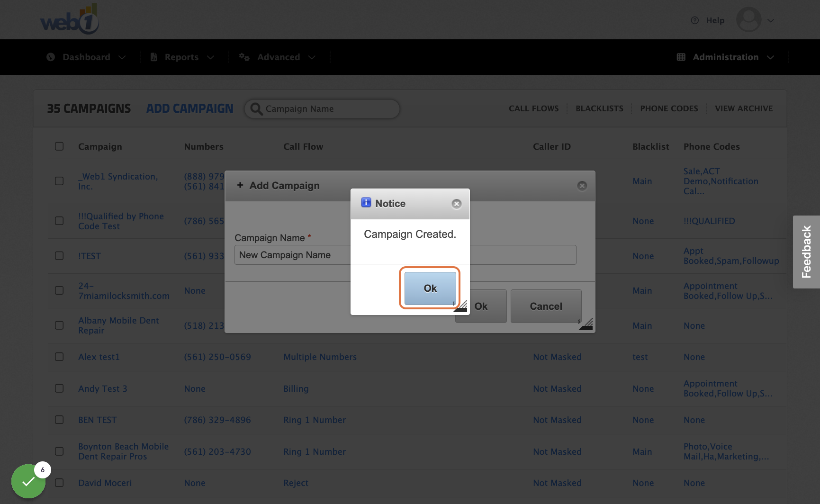The height and width of the screenshot is (504, 820).
Task: Click the Help link
Action: [x=715, y=20]
